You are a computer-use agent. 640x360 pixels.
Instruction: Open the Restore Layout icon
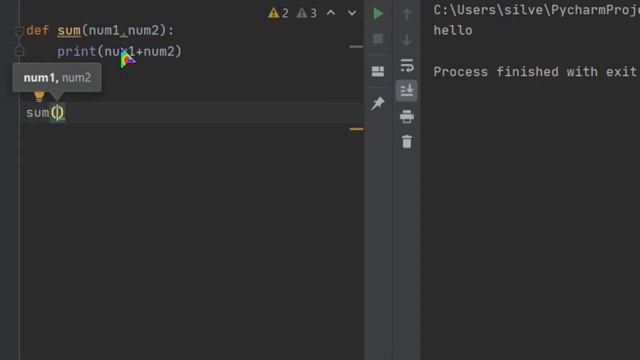click(378, 71)
